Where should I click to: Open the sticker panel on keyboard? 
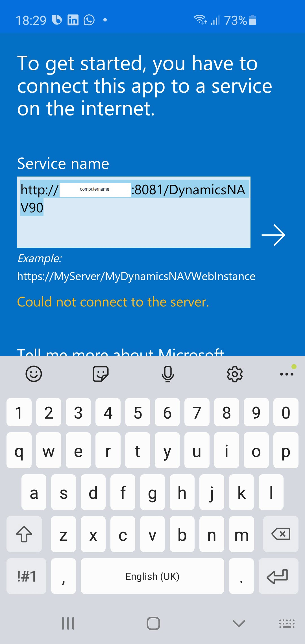[101, 374]
